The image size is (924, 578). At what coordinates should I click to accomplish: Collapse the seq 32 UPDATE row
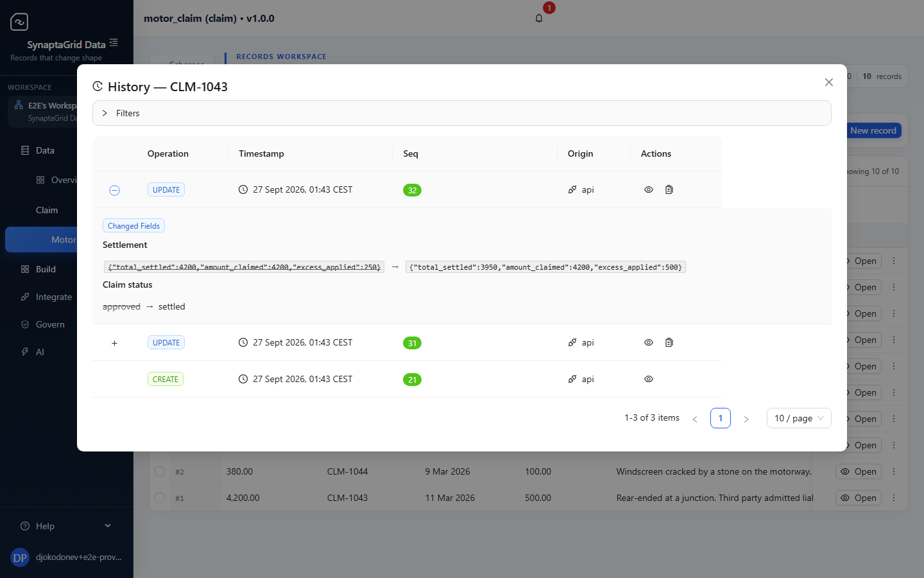(x=114, y=190)
